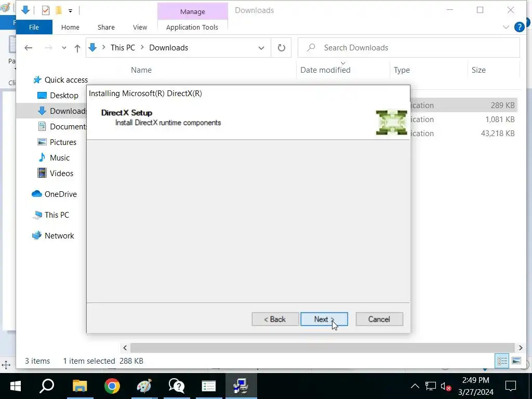Click the Back button in DirectX Setup

(x=275, y=319)
